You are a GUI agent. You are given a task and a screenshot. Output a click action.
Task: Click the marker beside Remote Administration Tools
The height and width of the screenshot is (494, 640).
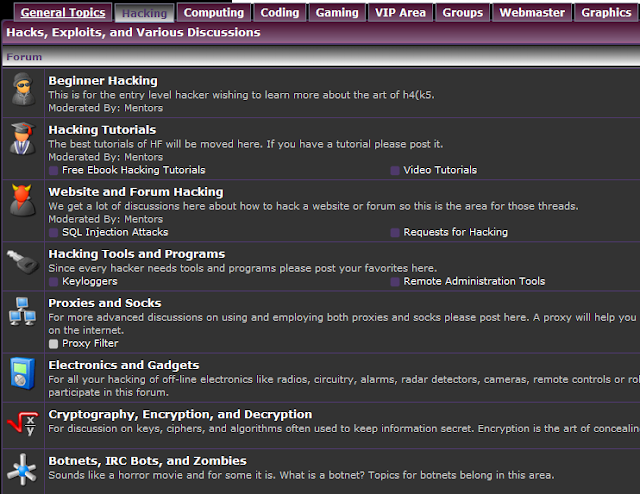[x=395, y=282]
